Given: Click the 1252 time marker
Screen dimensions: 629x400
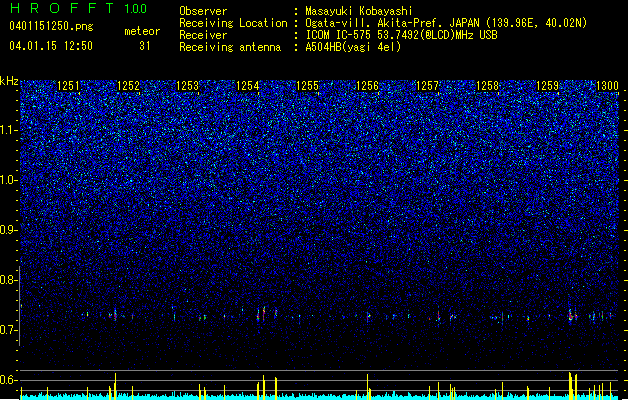Looking at the screenshot, I should 128,86.
